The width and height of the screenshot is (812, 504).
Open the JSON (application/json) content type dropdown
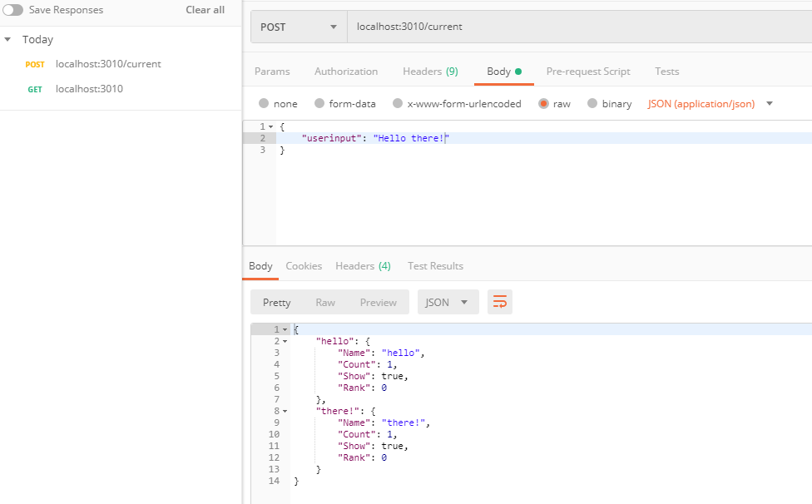(710, 103)
